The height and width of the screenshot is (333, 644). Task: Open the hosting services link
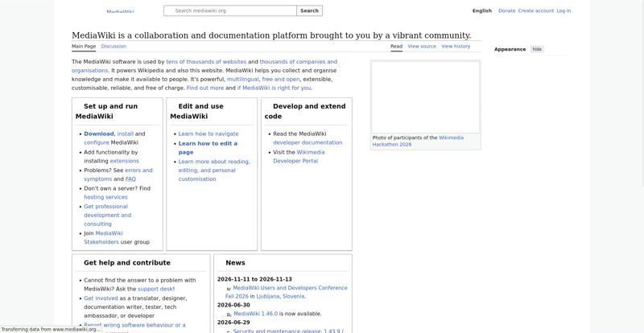(x=105, y=197)
